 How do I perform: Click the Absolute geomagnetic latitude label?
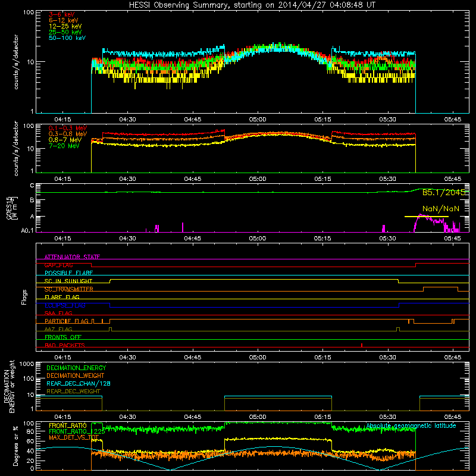(411, 425)
